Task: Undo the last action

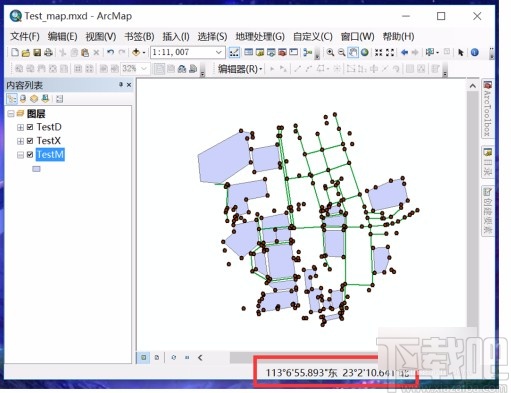Action: 110,52
